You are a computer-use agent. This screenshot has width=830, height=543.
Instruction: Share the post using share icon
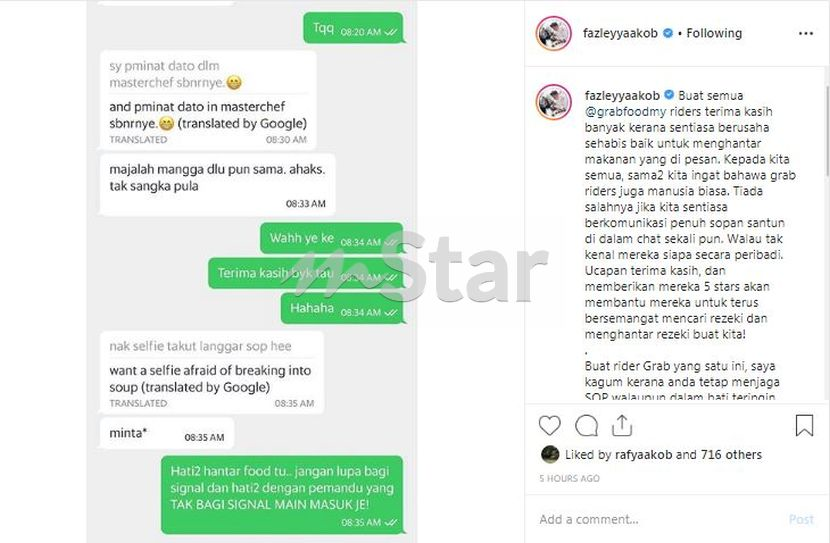point(622,426)
